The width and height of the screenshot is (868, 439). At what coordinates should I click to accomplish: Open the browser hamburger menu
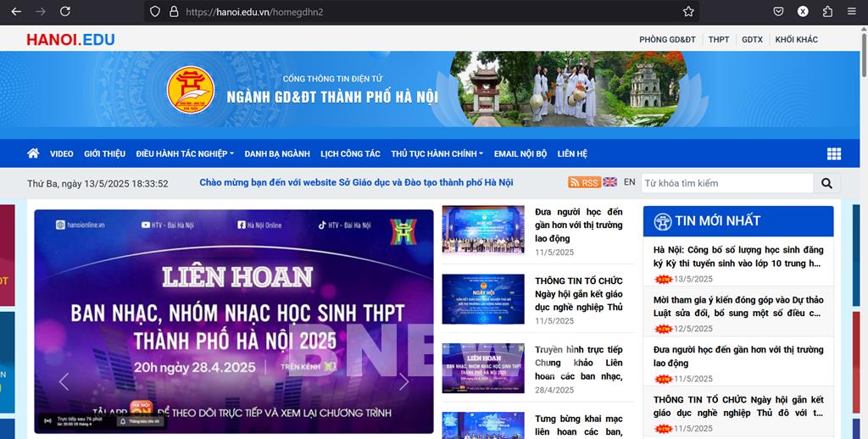tap(851, 12)
